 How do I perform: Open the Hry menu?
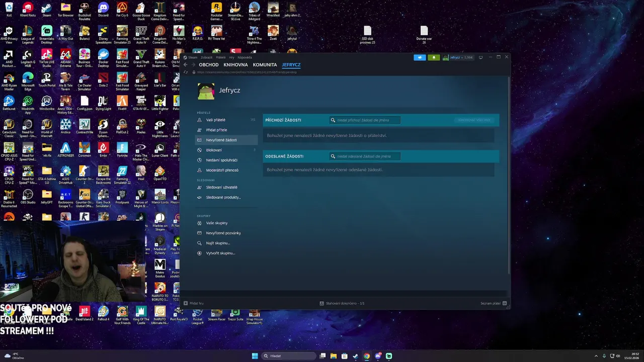[232, 57]
